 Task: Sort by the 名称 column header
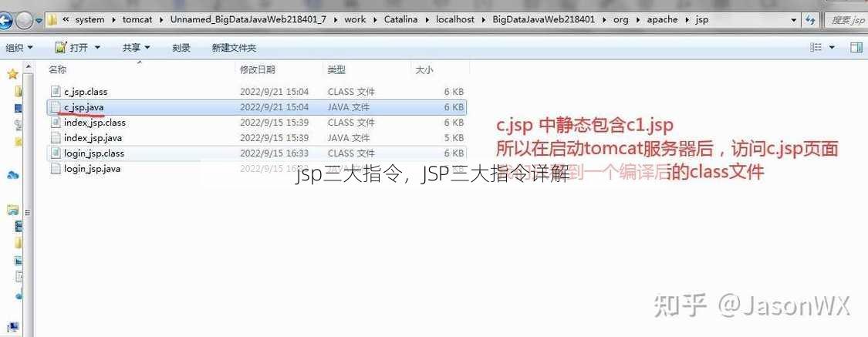58,69
